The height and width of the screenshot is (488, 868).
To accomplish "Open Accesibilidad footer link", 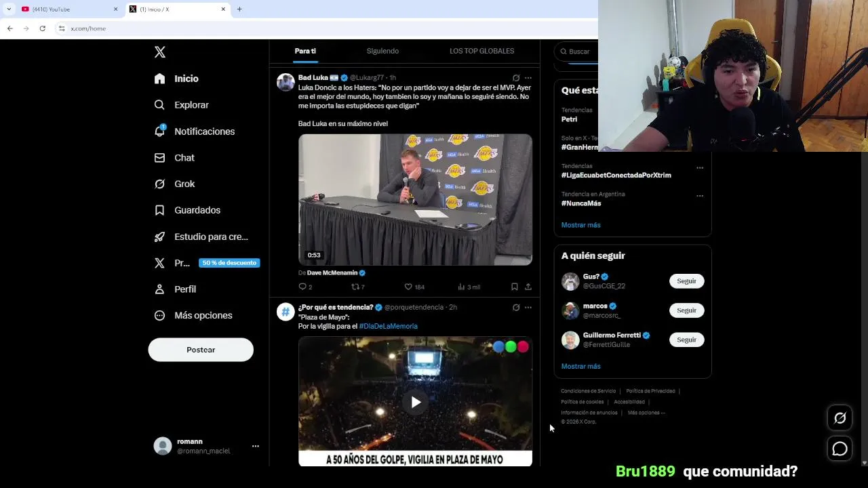I will click(x=629, y=402).
